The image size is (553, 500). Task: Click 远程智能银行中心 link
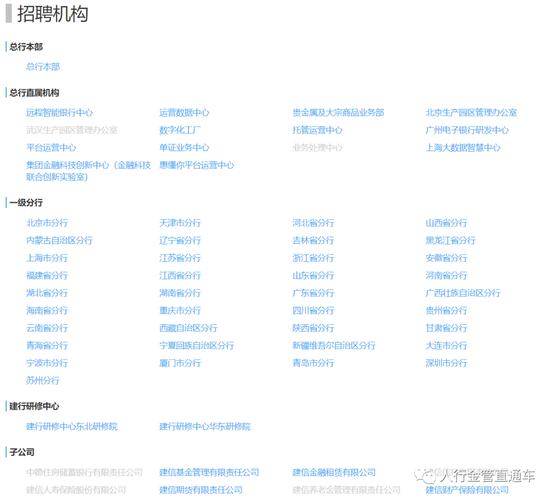coord(59,112)
